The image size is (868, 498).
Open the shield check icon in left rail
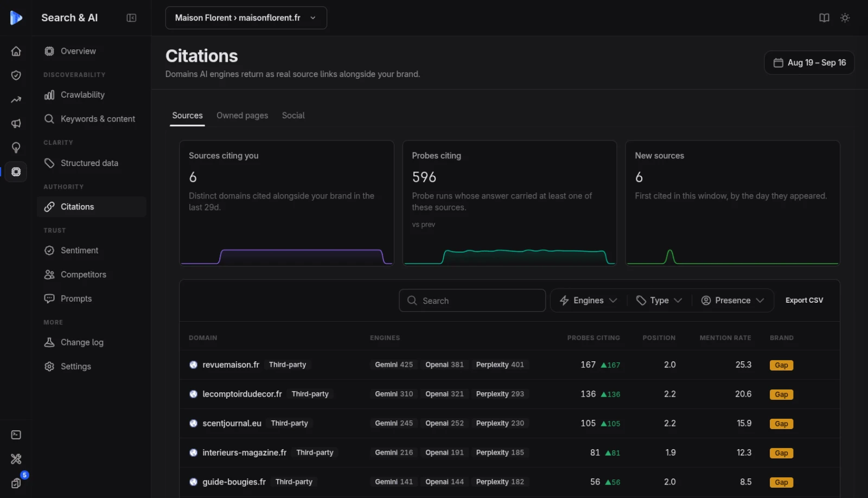click(x=16, y=75)
